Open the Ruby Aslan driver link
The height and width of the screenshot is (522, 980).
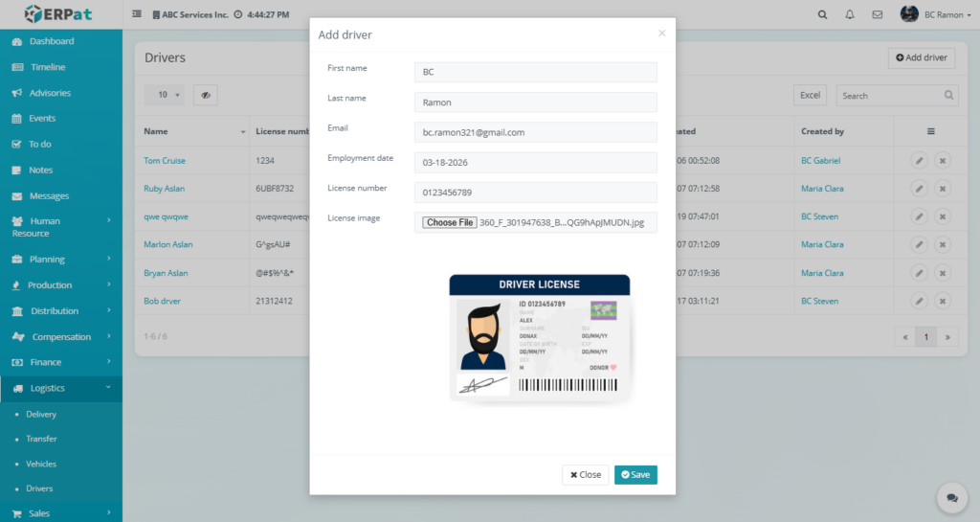point(164,188)
